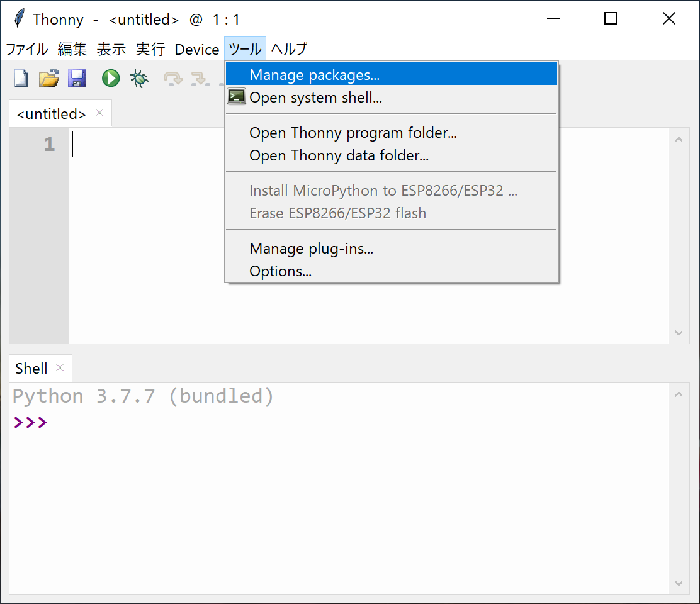Choose Open Thonny data folder...
This screenshot has height=604, width=700.
coord(392,155)
